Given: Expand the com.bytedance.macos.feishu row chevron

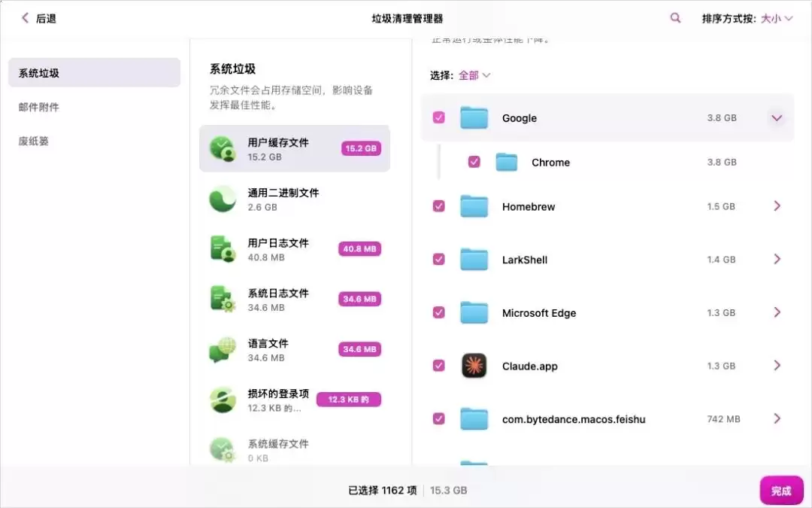Looking at the screenshot, I should coord(777,419).
